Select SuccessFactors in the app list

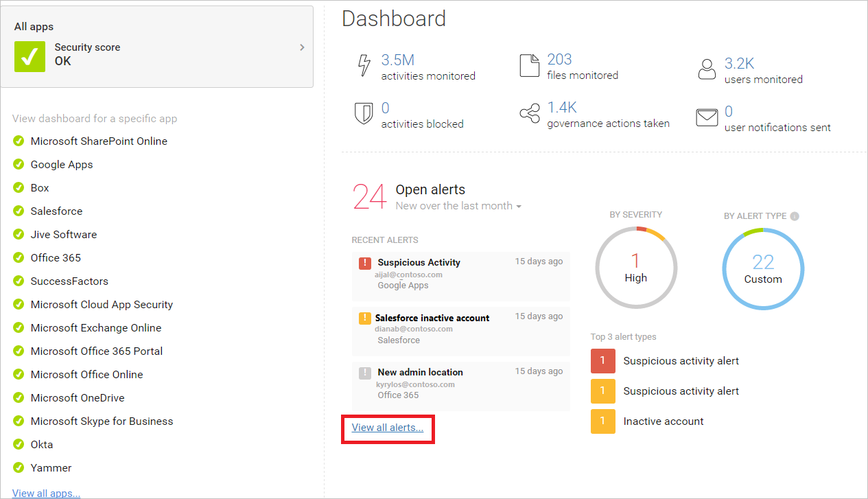(69, 281)
